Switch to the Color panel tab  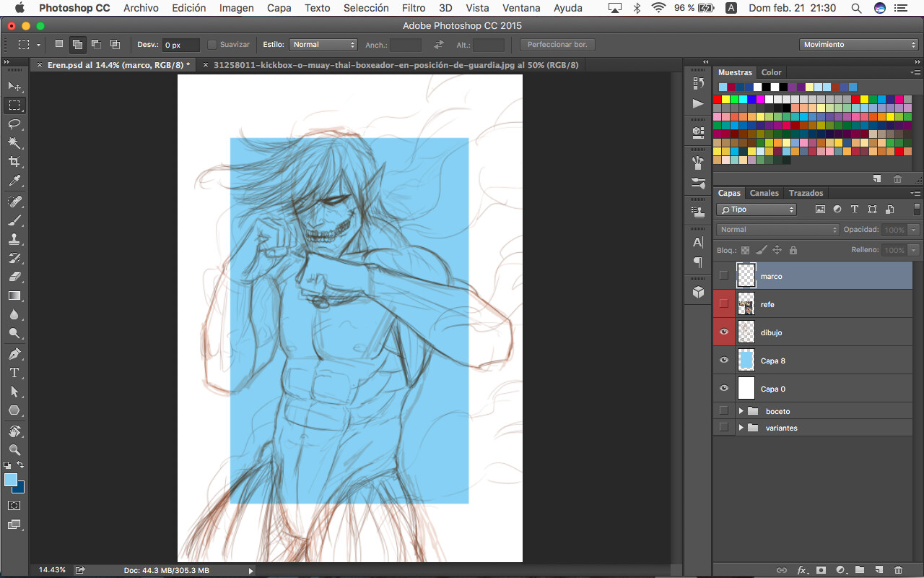771,72
